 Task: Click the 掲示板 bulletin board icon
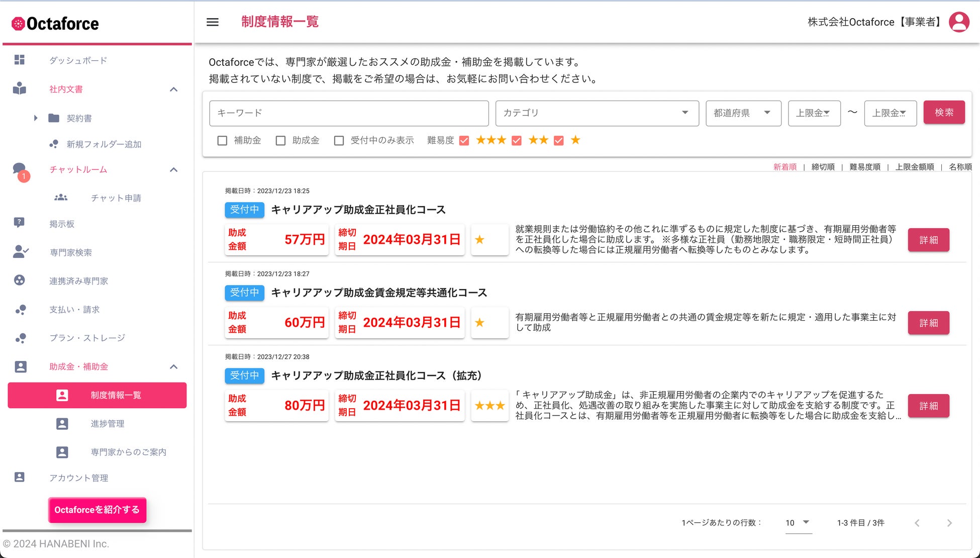pyautogui.click(x=19, y=223)
